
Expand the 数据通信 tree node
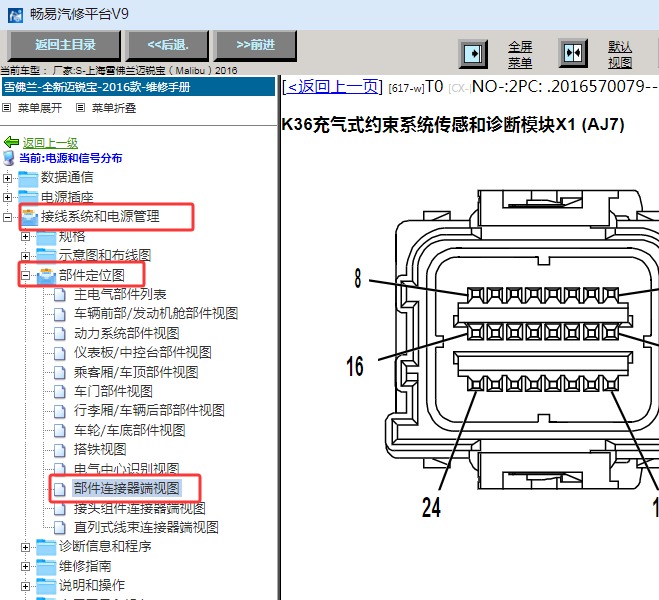[x=7, y=178]
